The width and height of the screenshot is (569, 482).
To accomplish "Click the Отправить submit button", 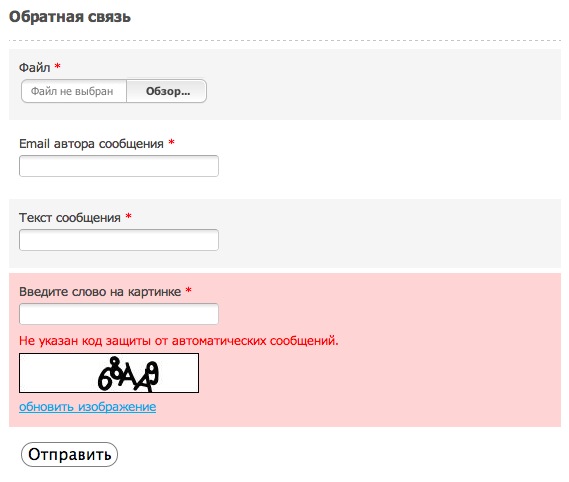I will (x=69, y=454).
